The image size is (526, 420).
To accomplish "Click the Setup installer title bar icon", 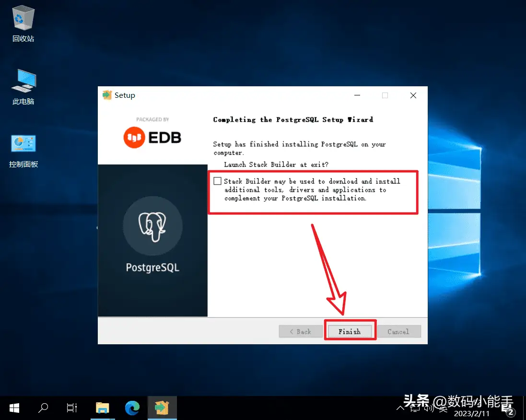I will coord(107,95).
